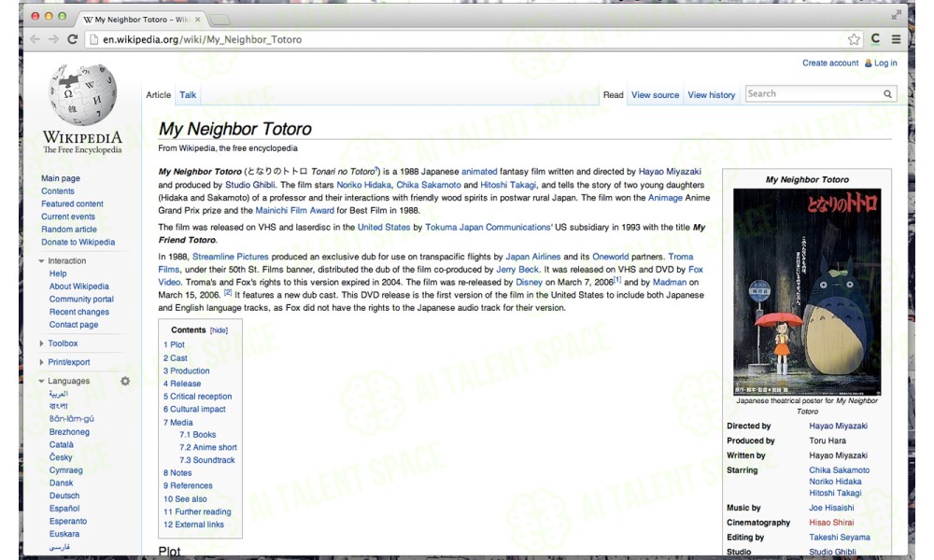Open Jerry Beck link
Image resolution: width=934 pixels, height=560 pixels.
coord(517,270)
